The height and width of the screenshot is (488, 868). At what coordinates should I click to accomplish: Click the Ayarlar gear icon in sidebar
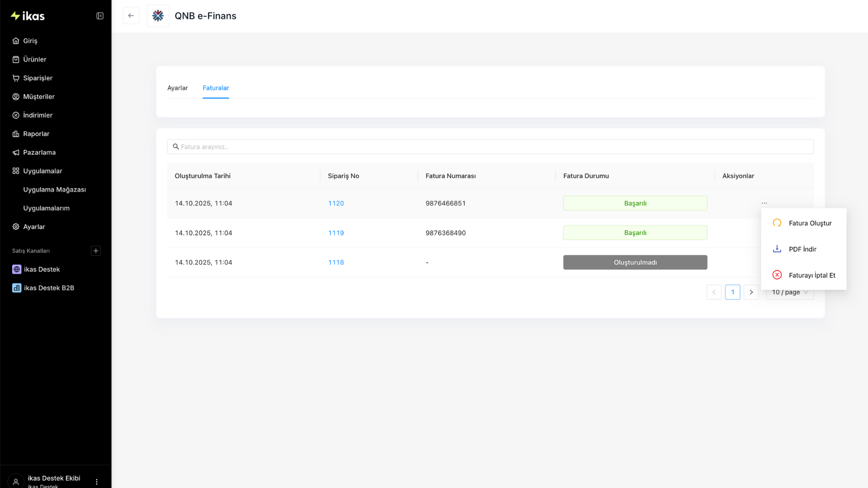tap(16, 227)
